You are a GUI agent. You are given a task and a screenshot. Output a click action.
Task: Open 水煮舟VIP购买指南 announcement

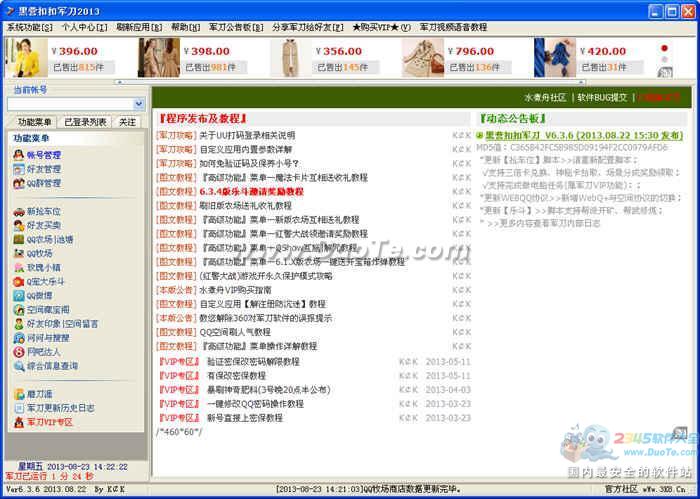pos(235,290)
